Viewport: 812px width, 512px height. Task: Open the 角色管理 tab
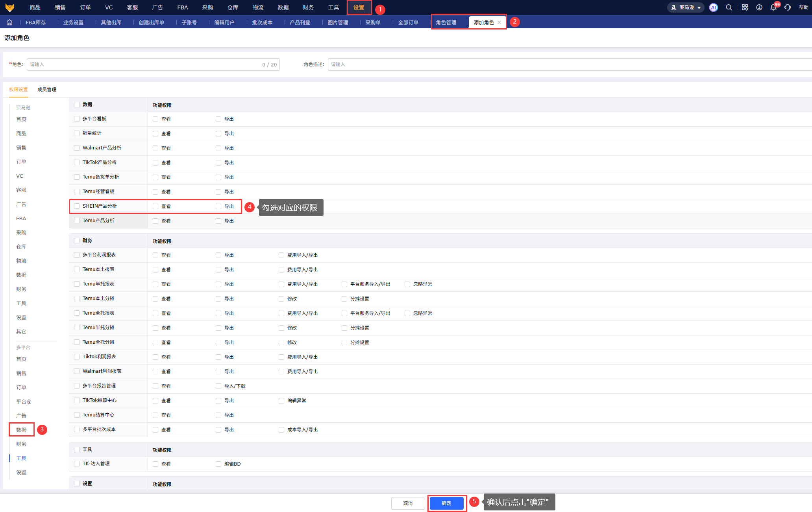click(446, 22)
